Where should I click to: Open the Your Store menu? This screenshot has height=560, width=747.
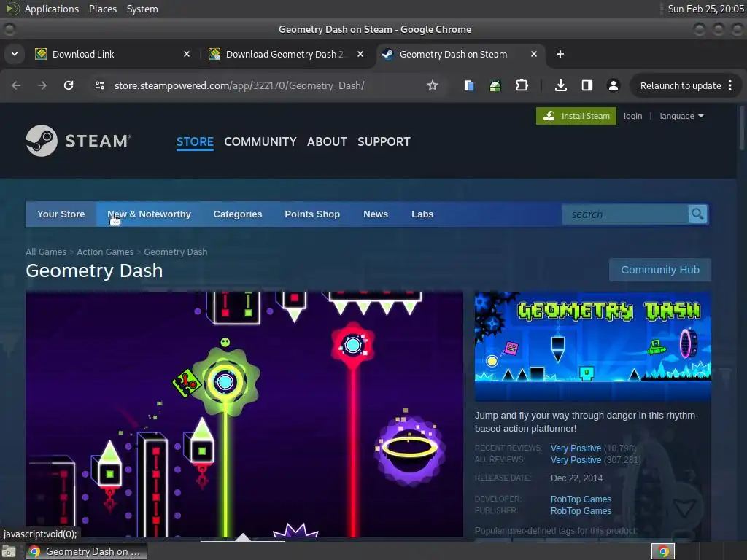pos(61,214)
